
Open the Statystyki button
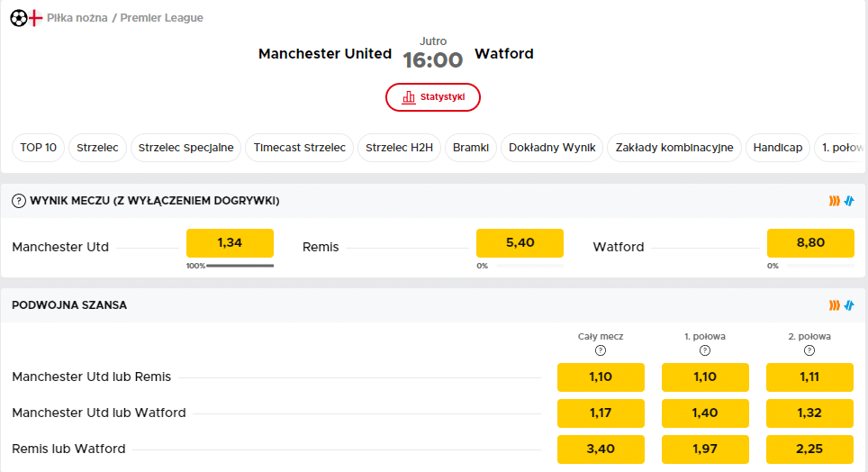click(x=433, y=97)
